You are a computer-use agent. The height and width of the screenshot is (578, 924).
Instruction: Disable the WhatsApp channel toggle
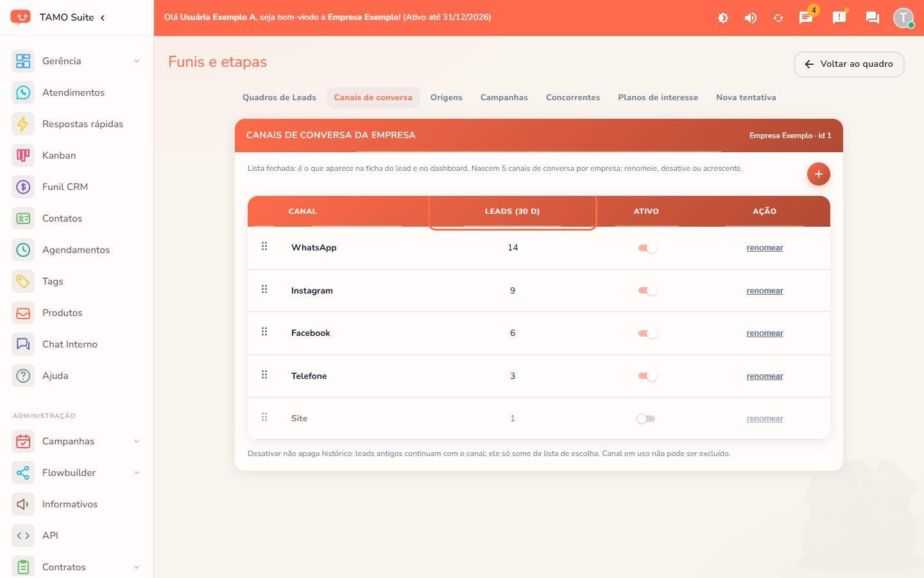click(647, 248)
